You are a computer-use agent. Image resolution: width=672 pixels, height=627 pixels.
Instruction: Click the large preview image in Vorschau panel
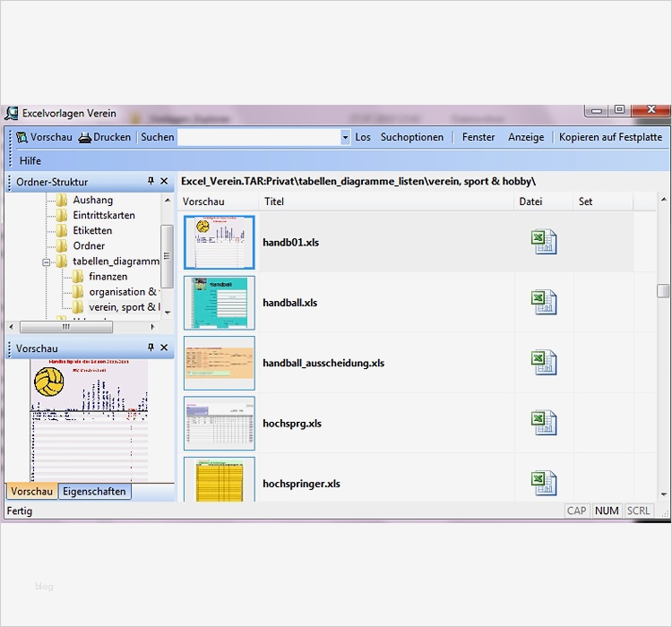point(89,420)
